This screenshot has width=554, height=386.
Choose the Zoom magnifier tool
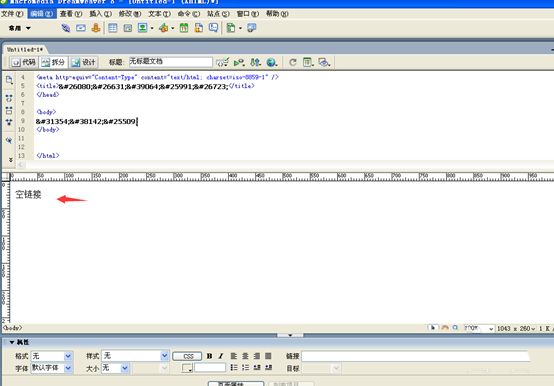[x=455, y=328]
